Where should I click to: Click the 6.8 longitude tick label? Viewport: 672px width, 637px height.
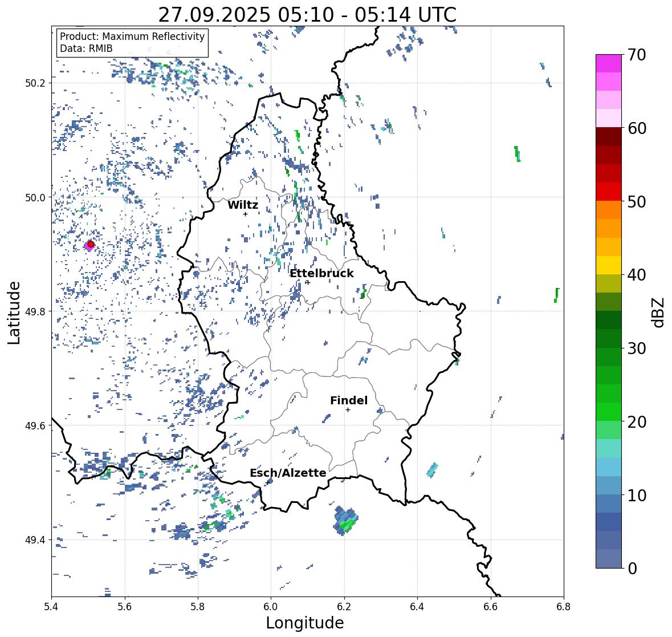[x=564, y=607]
